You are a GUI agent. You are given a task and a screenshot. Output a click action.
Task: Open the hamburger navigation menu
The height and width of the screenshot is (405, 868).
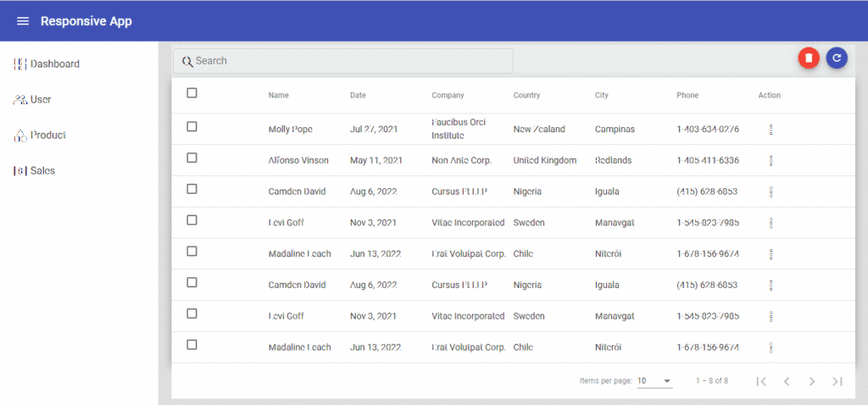23,21
